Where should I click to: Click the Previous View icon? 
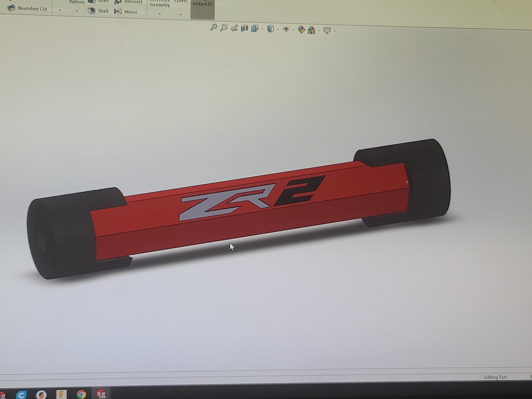(x=234, y=28)
